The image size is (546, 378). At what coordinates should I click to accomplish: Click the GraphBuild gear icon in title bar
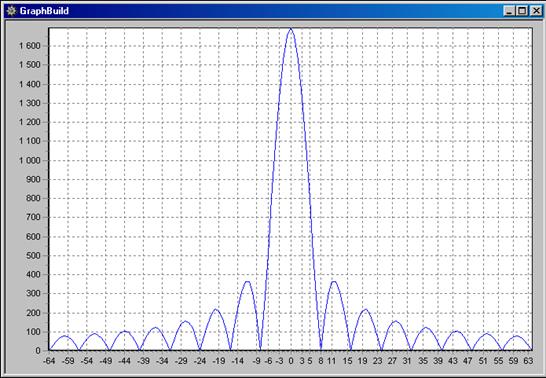tap(11, 11)
